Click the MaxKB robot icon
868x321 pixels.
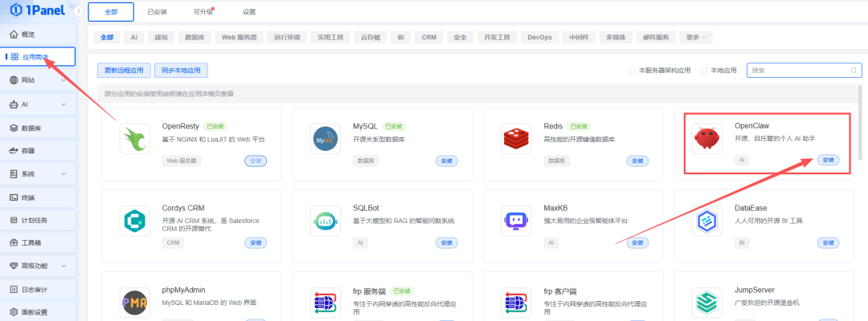pos(516,221)
